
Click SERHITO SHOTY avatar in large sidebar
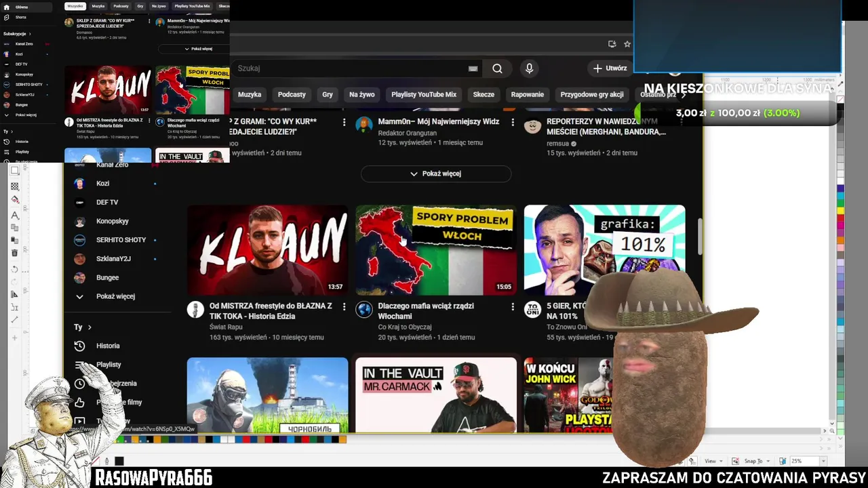[x=79, y=240]
